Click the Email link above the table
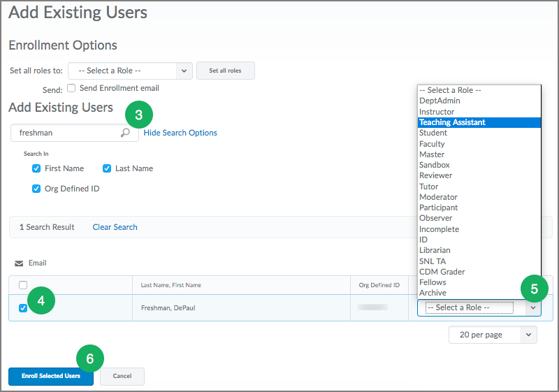This screenshot has height=392, width=559. click(38, 263)
